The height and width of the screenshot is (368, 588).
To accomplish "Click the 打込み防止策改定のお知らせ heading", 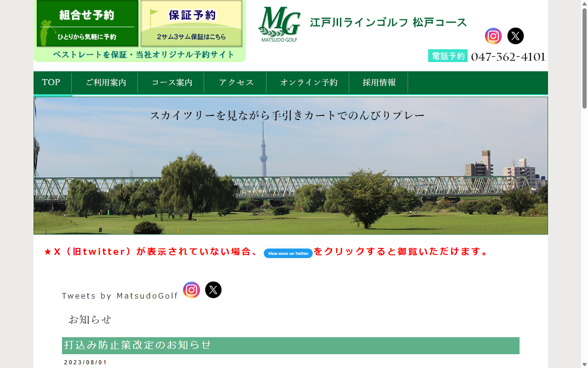I will pos(291,345).
